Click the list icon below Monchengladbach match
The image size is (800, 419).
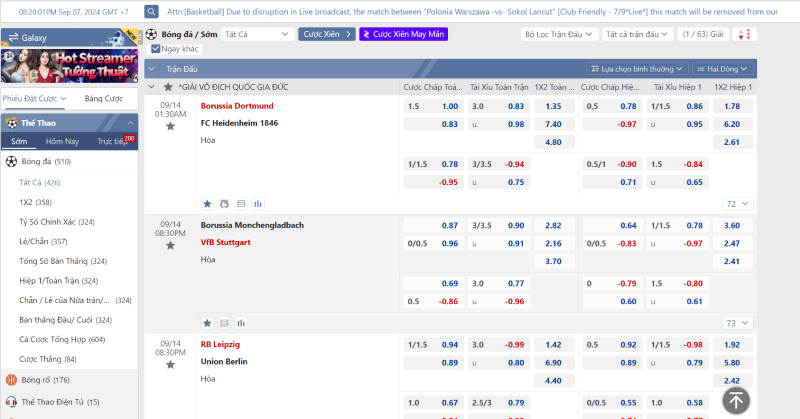tap(224, 323)
